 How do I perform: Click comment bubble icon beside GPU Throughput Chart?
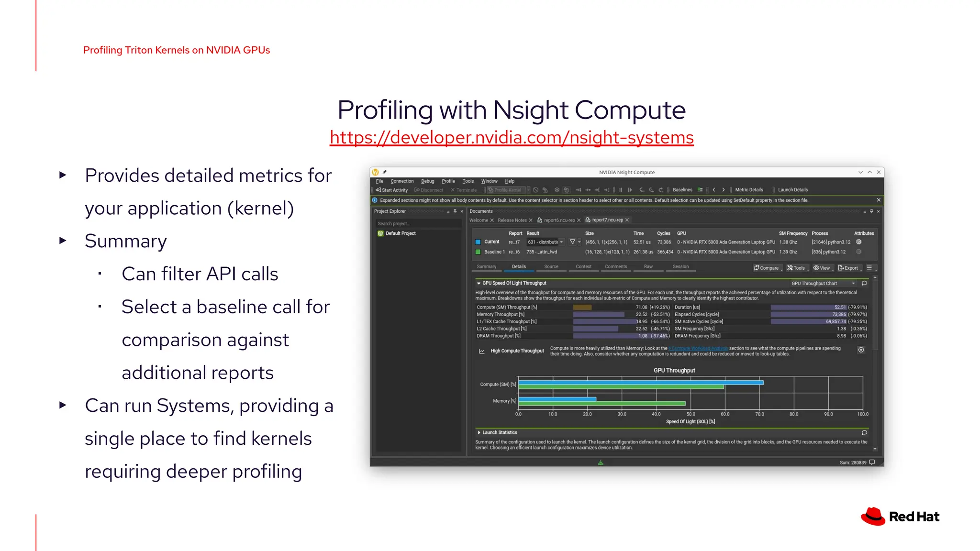tap(864, 283)
